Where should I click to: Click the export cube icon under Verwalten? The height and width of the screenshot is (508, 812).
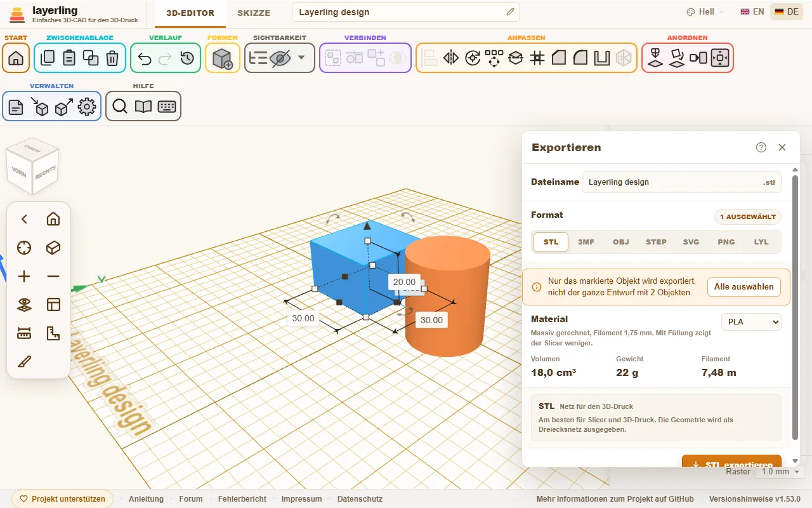click(63, 106)
